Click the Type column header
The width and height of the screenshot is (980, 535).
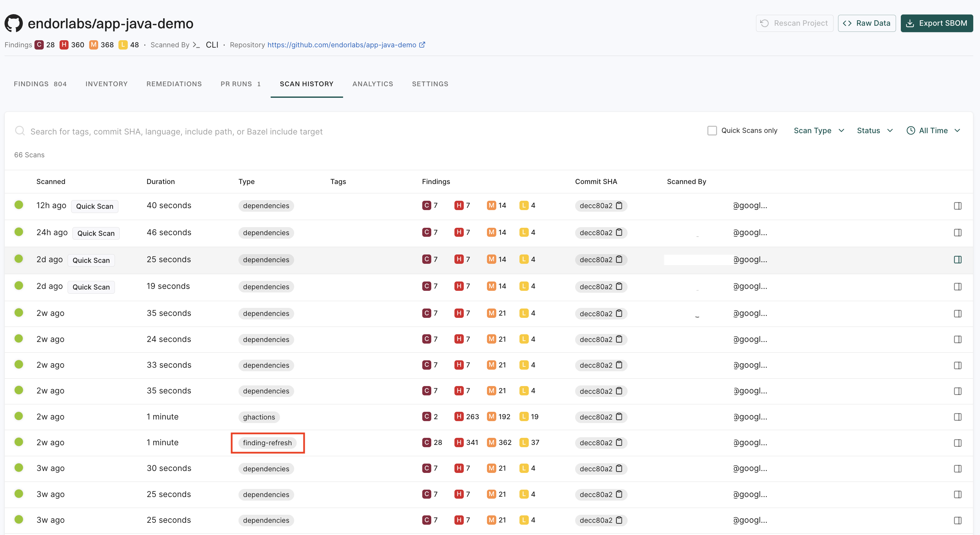tap(247, 181)
